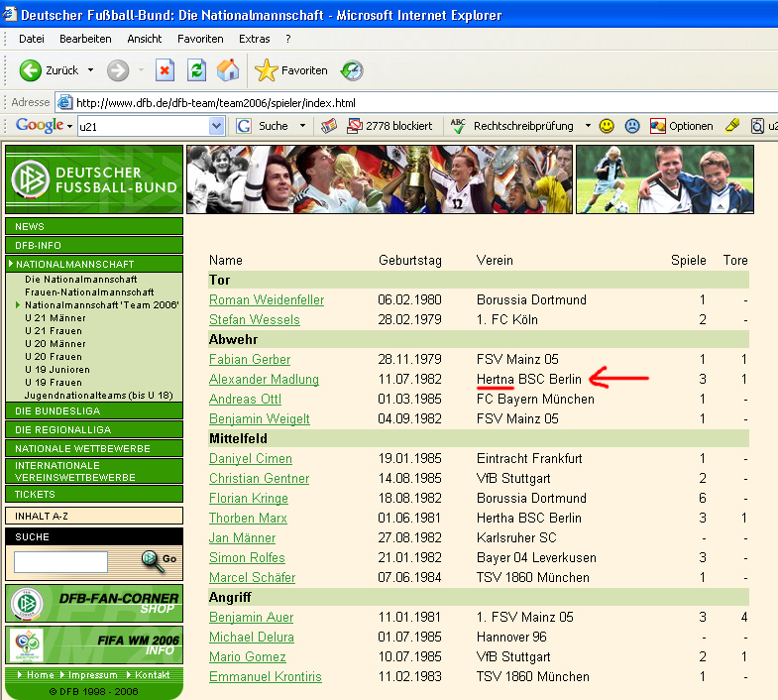Open the TICKETS section
The height and width of the screenshot is (700, 778).
click(94, 494)
